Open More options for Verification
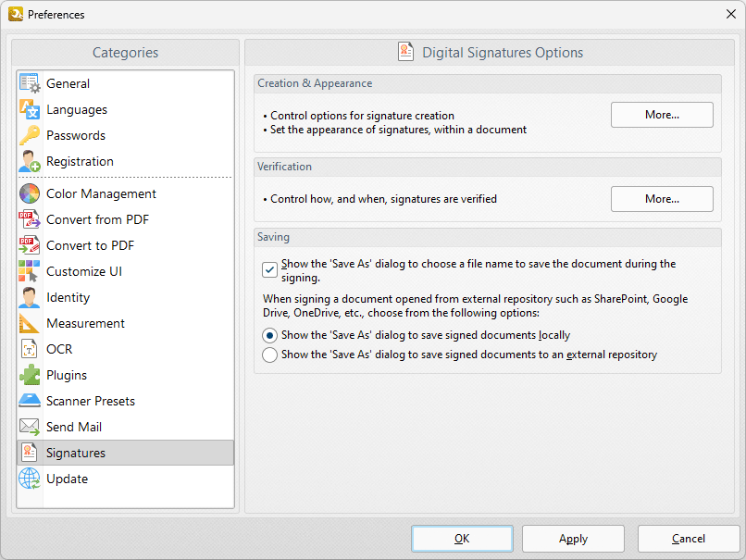Screen dimensions: 746x560 662,199
